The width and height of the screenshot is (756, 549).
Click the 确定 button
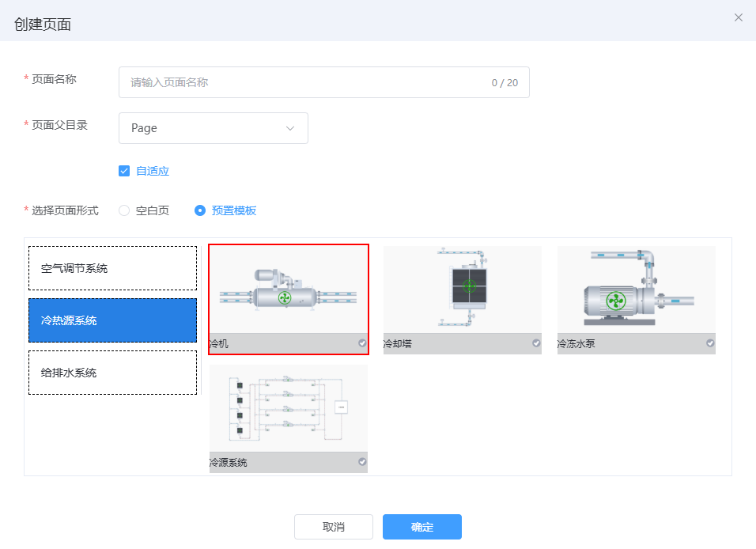pos(422,527)
